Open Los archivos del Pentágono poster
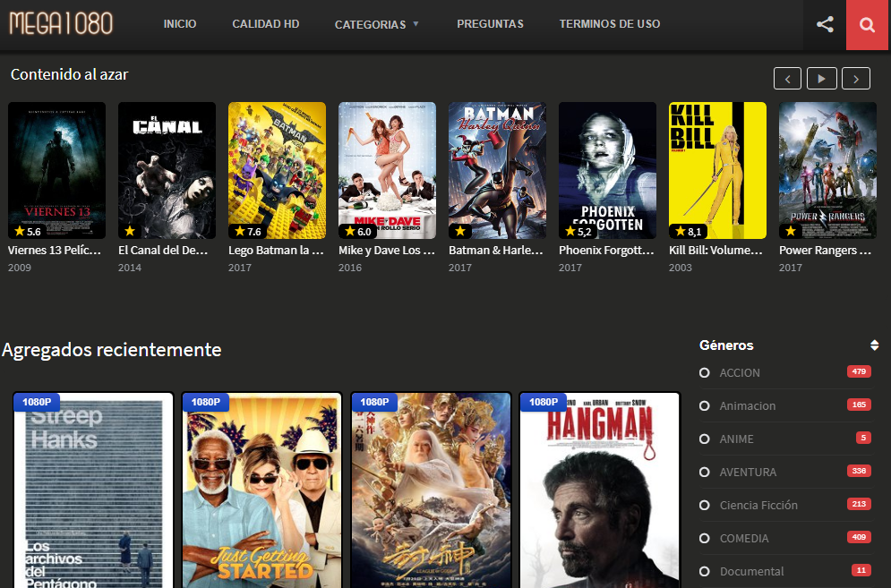Image resolution: width=891 pixels, height=588 pixels. 93,490
